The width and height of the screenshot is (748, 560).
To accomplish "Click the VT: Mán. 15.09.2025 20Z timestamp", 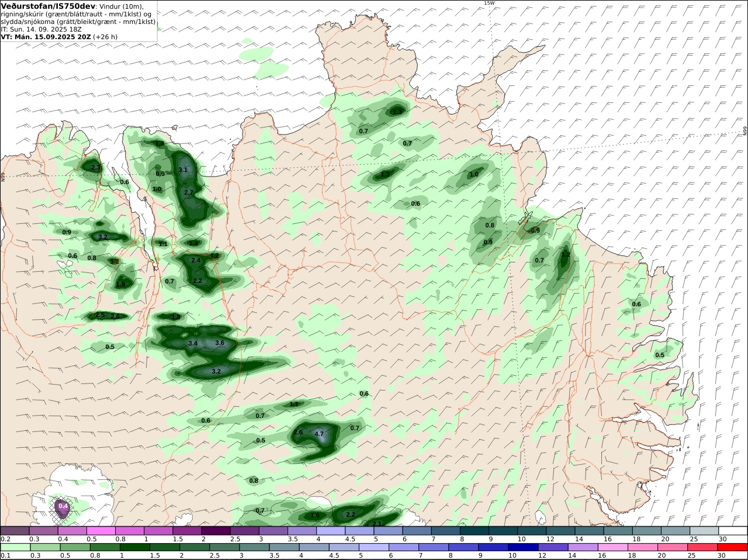I will click(46, 36).
